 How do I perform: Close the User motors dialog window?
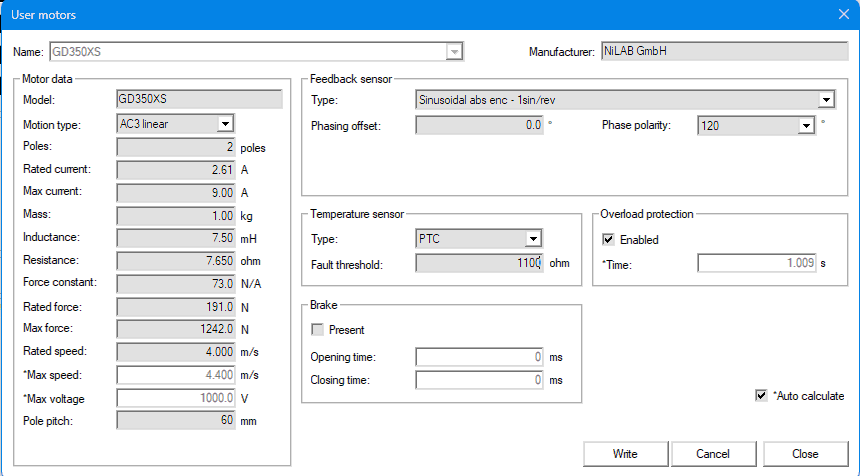pyautogui.click(x=842, y=14)
